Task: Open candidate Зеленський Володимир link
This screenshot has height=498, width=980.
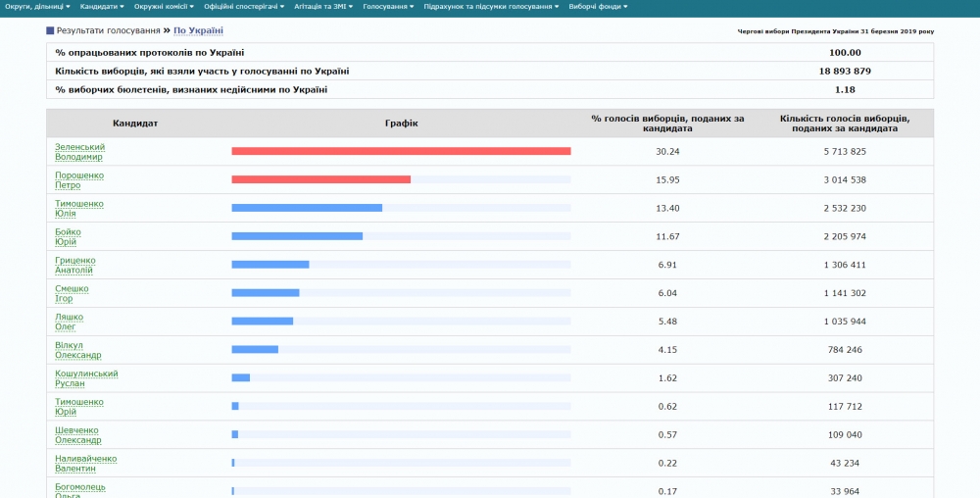Action: point(79,152)
